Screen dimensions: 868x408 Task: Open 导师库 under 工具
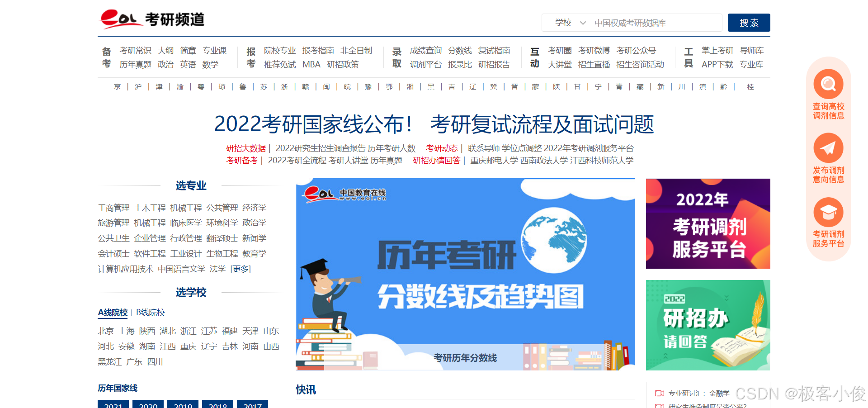(752, 51)
